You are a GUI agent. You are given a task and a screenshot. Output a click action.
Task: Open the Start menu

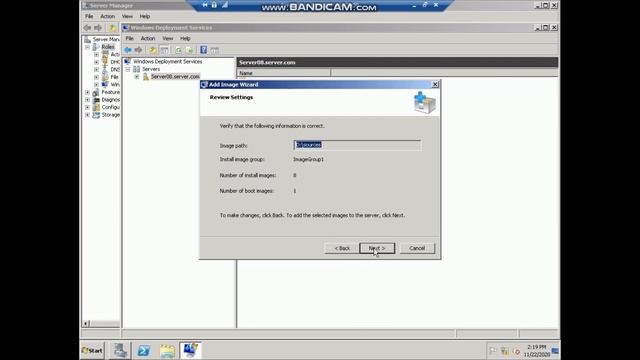pyautogui.click(x=92, y=350)
